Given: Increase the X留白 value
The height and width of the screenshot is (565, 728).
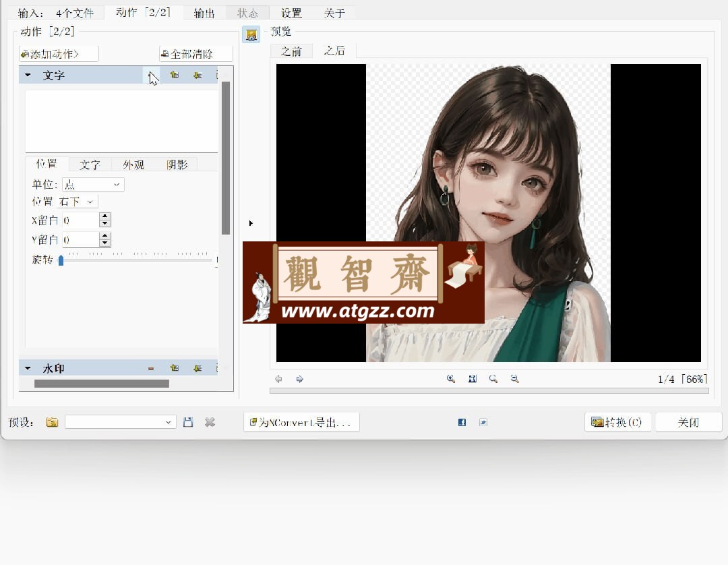Looking at the screenshot, I should pos(105,216).
